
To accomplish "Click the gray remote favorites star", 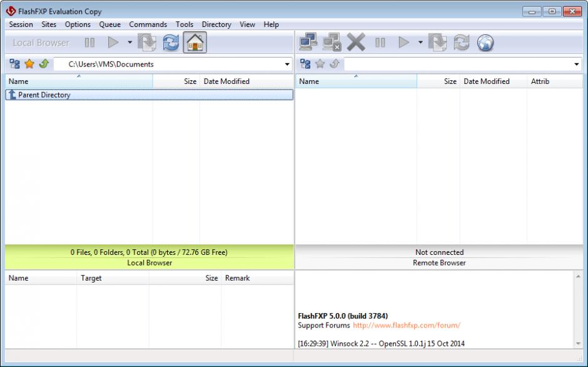I will click(320, 64).
